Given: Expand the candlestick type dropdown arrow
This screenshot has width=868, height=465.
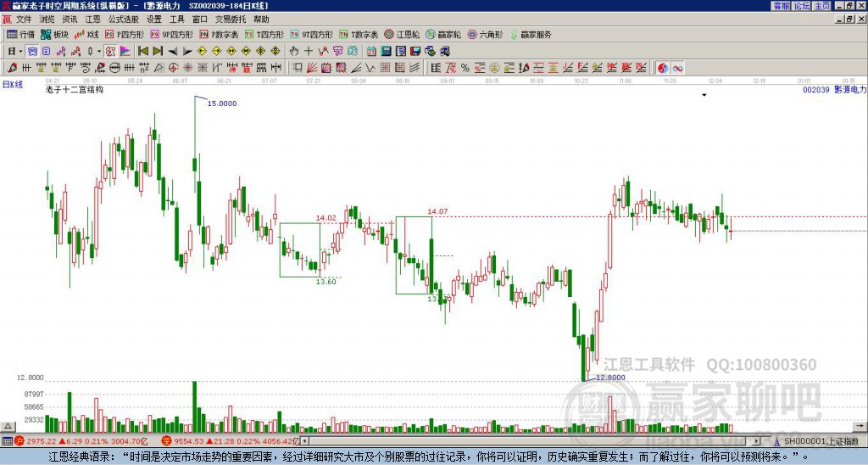Looking at the screenshot, I should click(99, 51).
